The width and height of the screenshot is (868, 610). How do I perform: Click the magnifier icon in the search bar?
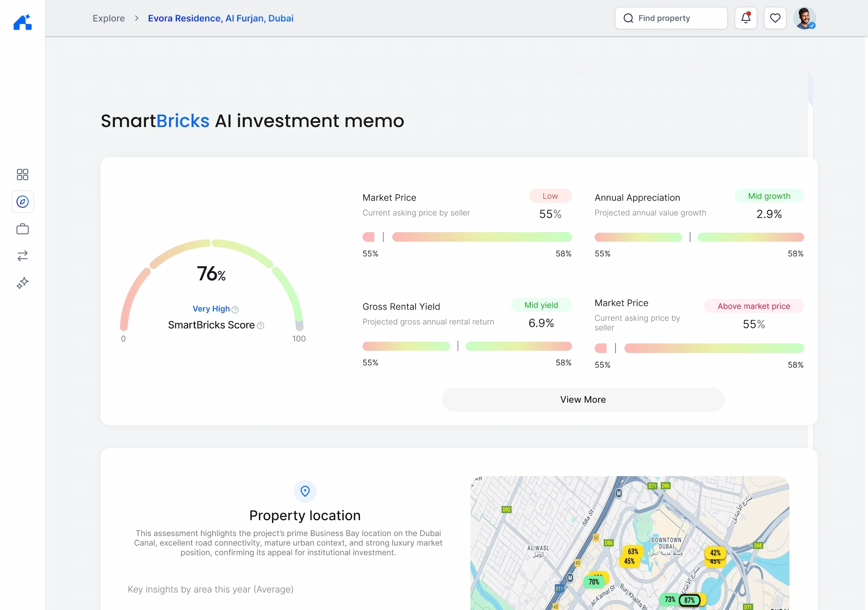pos(629,18)
